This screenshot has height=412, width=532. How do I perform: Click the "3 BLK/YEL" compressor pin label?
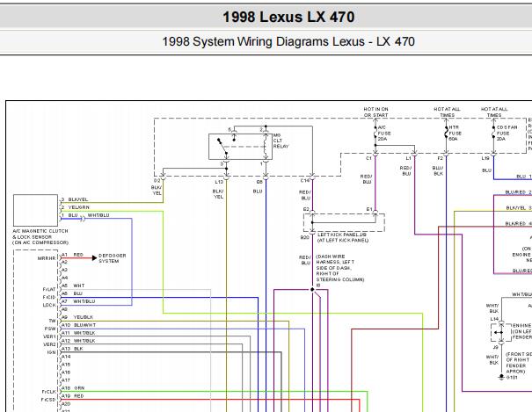(75, 199)
